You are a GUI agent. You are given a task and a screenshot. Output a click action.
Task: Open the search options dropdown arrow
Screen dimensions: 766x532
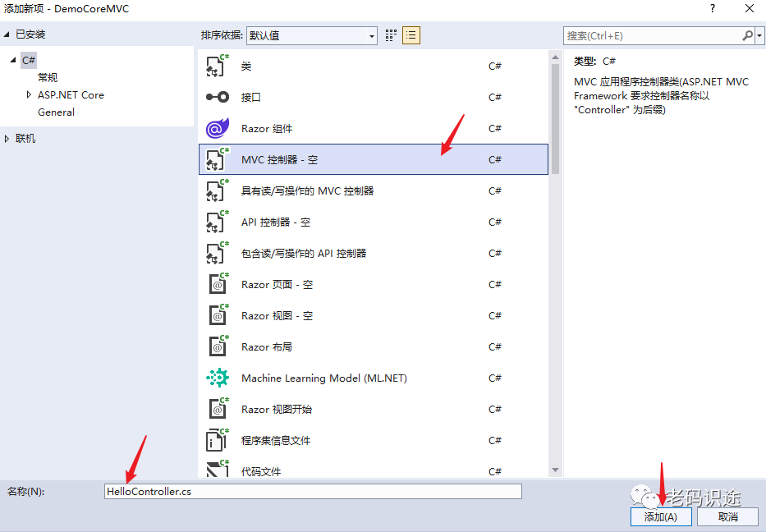coord(759,35)
